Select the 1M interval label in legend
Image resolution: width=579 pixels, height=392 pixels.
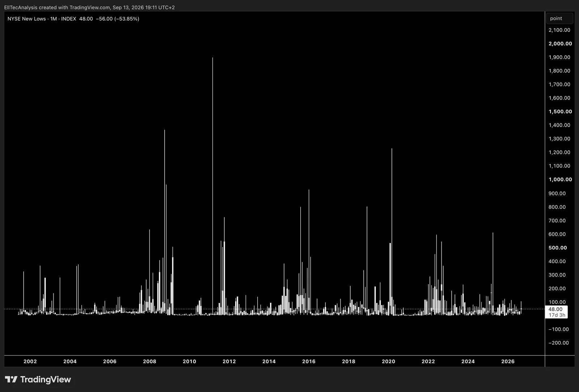click(x=54, y=19)
